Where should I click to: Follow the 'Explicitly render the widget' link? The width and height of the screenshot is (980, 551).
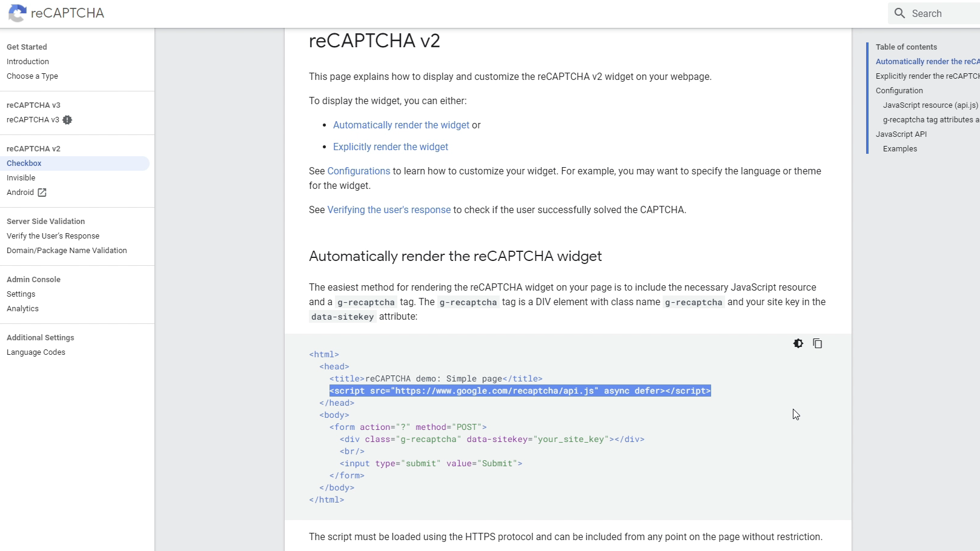point(391,147)
